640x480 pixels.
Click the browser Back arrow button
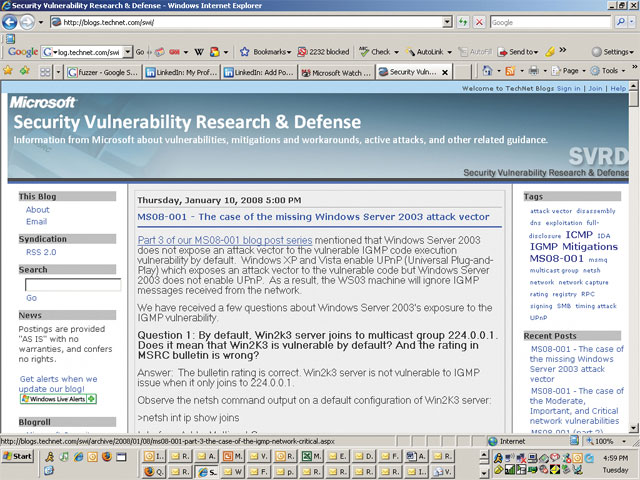[x=10, y=22]
